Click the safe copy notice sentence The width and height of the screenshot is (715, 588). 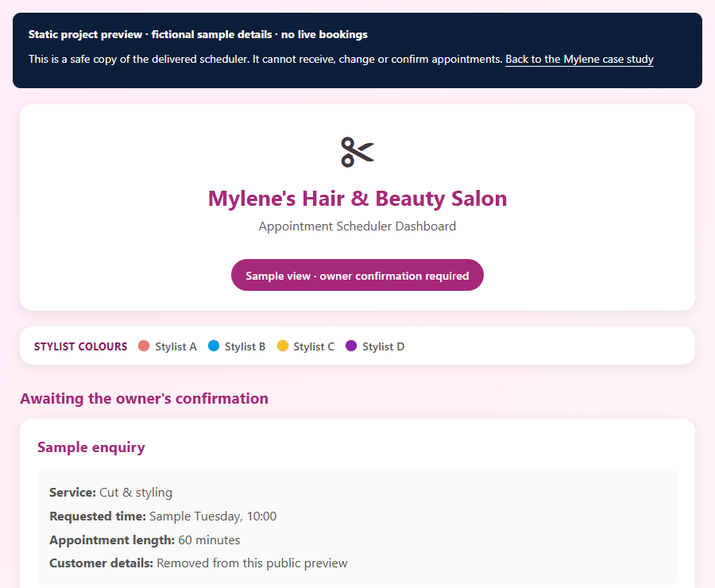[265, 60]
